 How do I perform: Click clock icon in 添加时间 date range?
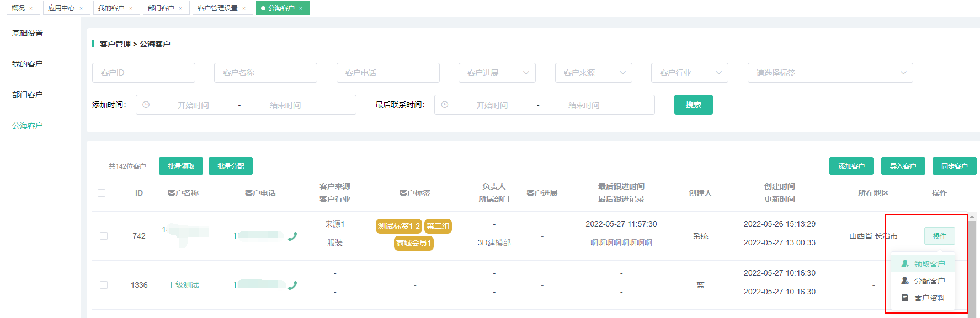click(146, 105)
